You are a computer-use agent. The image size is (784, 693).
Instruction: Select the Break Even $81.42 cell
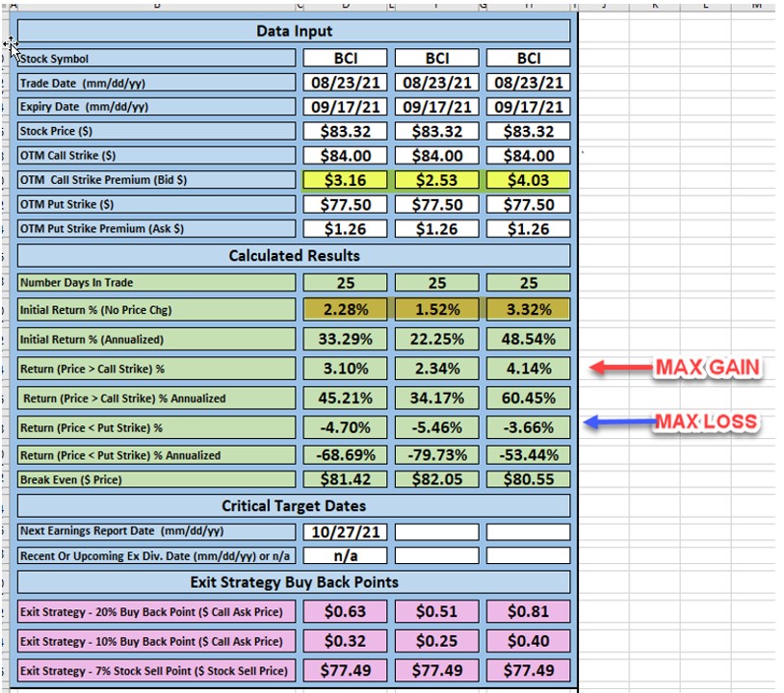tap(344, 478)
